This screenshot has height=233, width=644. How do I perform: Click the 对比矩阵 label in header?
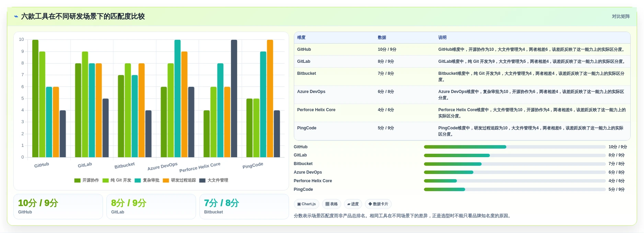621,16
